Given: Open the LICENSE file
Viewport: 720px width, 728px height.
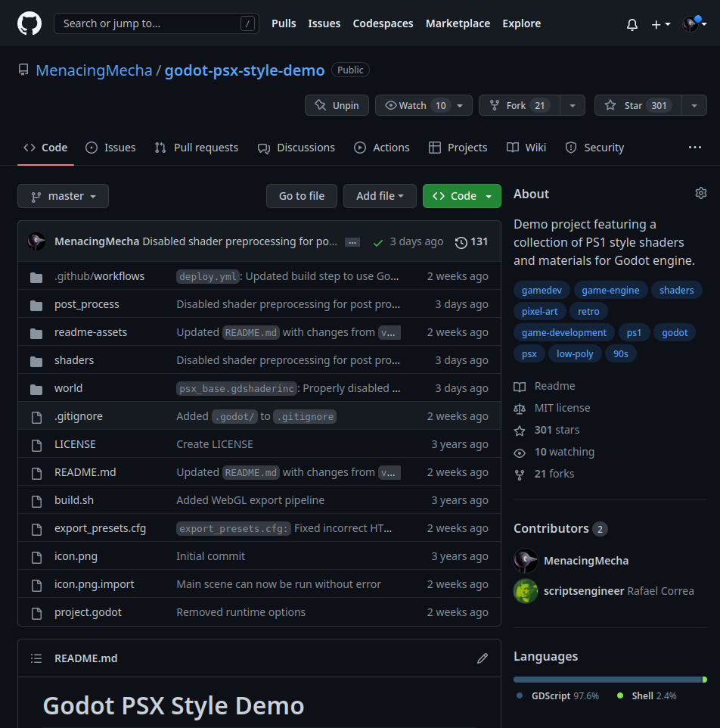Looking at the screenshot, I should 75,444.
